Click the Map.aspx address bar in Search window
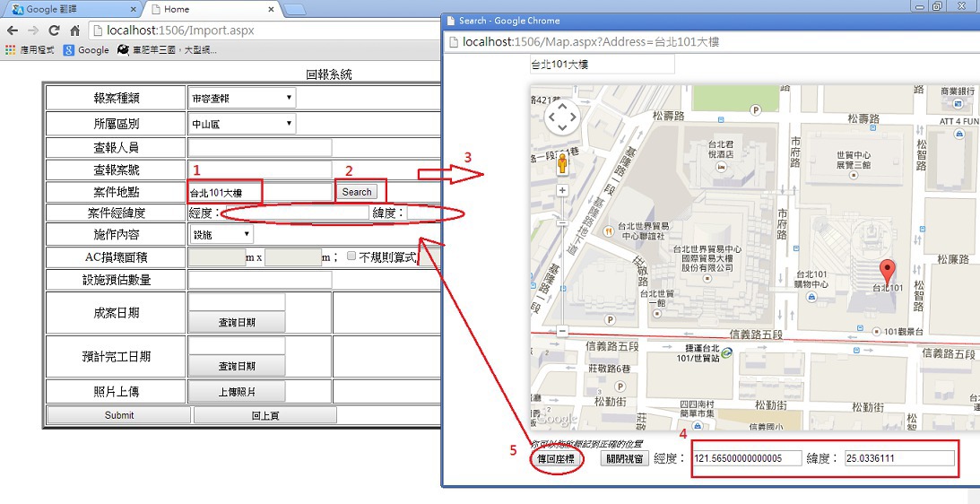 pyautogui.click(x=709, y=41)
